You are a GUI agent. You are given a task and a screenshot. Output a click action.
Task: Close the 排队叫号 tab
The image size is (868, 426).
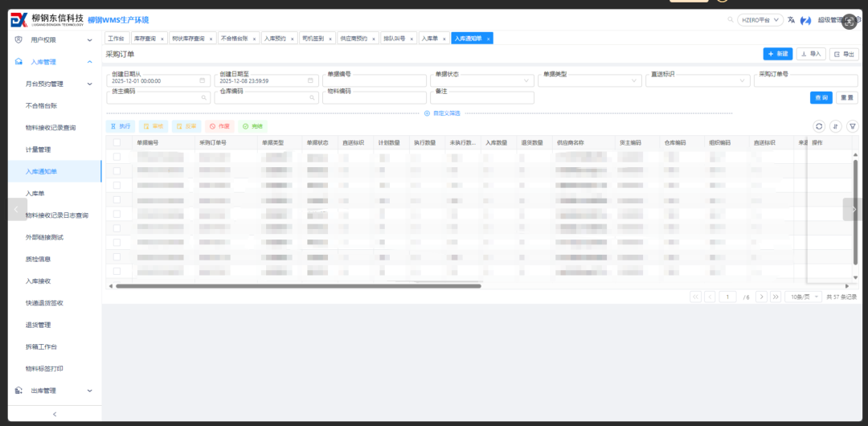pyautogui.click(x=411, y=39)
